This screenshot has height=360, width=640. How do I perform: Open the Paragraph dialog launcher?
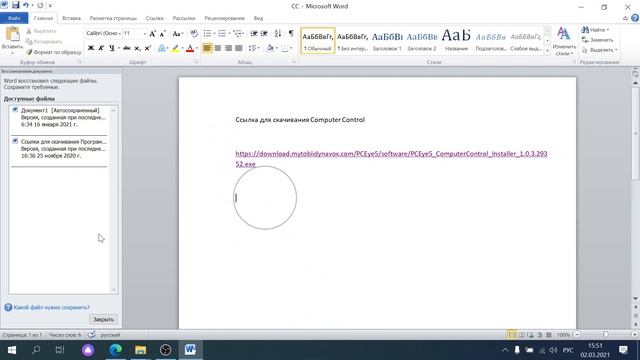click(293, 62)
